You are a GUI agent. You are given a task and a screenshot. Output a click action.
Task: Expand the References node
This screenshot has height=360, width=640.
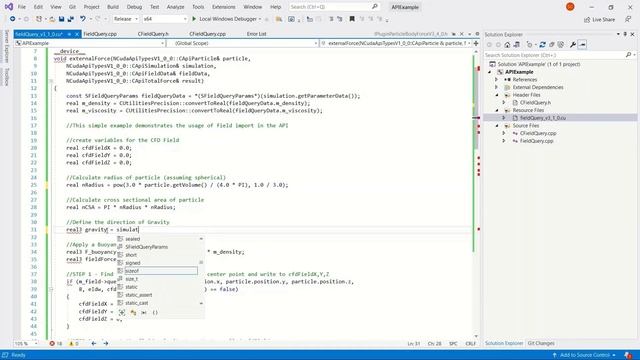click(x=496, y=80)
